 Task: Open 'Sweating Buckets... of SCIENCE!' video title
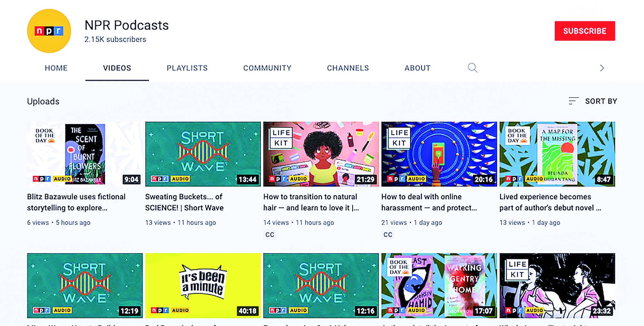pos(184,202)
